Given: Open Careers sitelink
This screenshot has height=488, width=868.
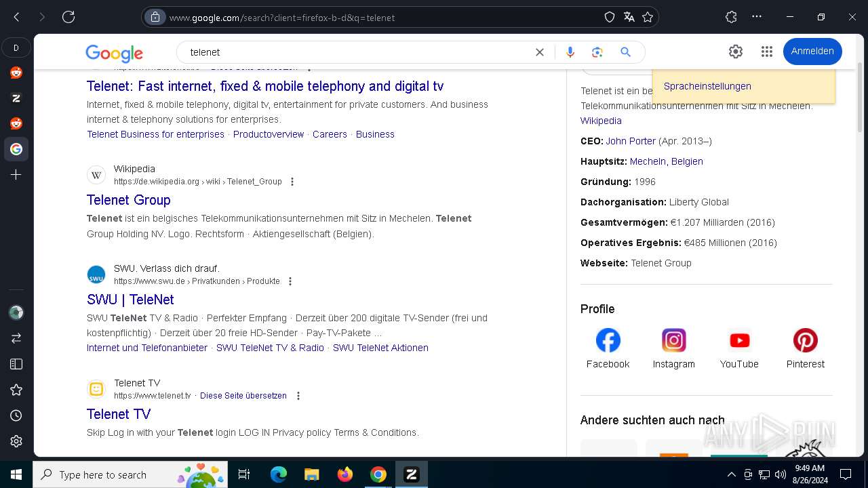Looking at the screenshot, I should point(330,134).
